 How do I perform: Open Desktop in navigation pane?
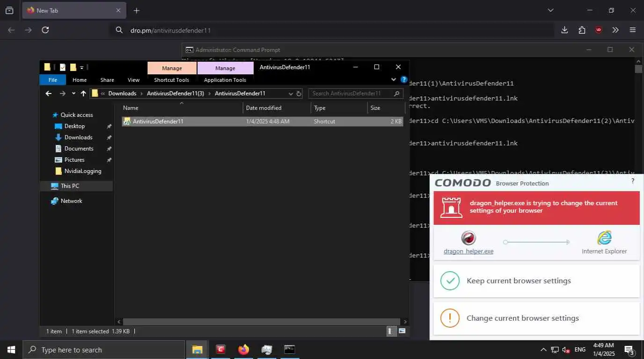pos(74,126)
